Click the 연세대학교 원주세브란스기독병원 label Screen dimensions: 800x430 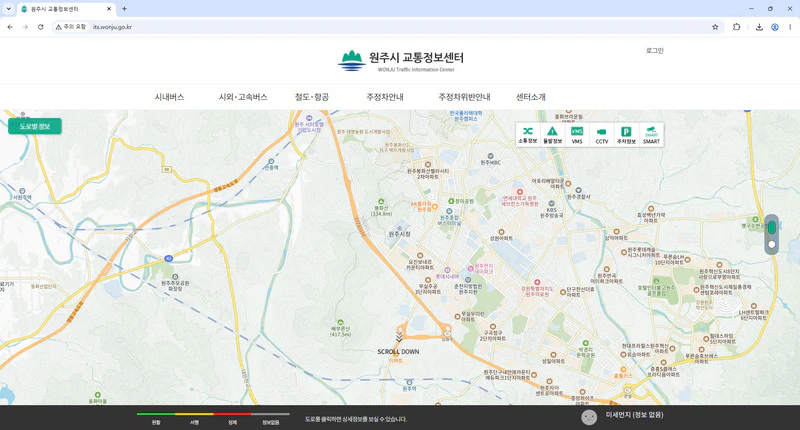tap(520, 201)
